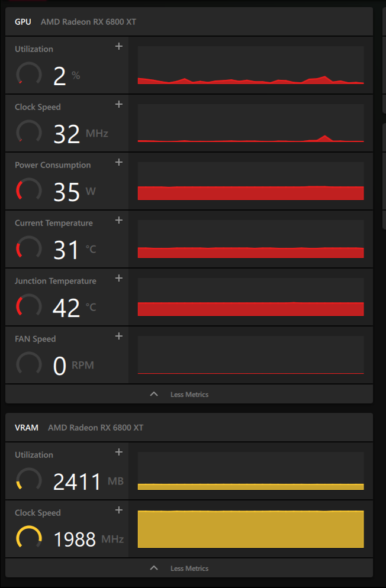The width and height of the screenshot is (386, 588).
Task: Click the 32 MHz clock speed value
Action: pyautogui.click(x=81, y=134)
